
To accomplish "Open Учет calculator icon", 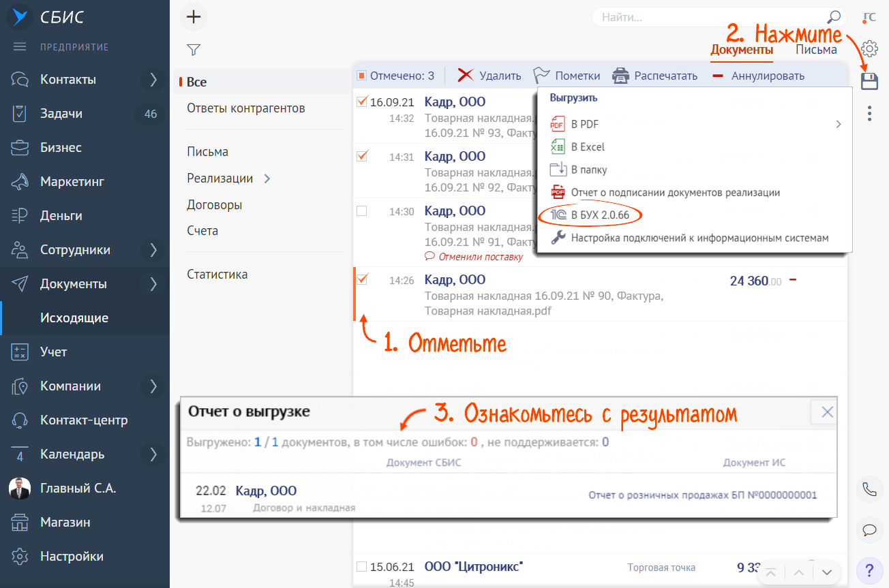I will tap(20, 352).
